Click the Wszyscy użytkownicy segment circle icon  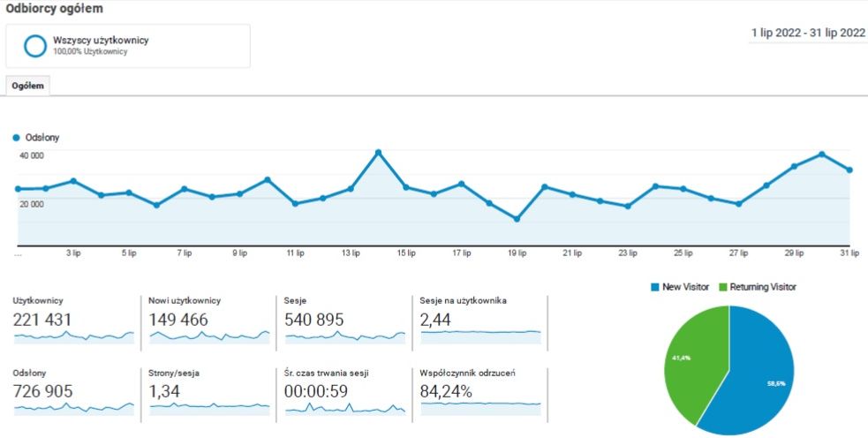(34, 46)
